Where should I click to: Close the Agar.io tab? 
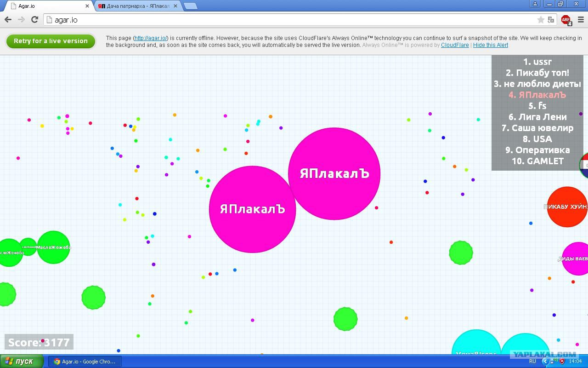pyautogui.click(x=88, y=6)
